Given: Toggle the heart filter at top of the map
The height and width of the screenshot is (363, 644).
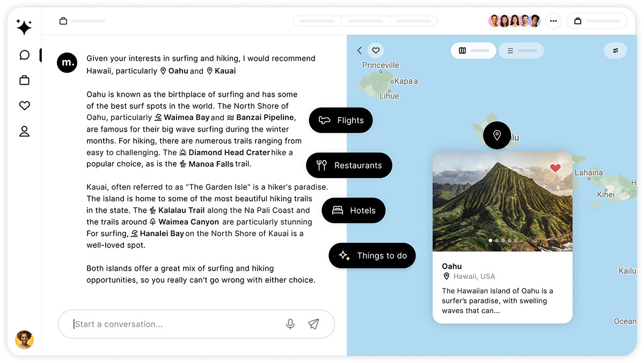Looking at the screenshot, I should click(376, 50).
